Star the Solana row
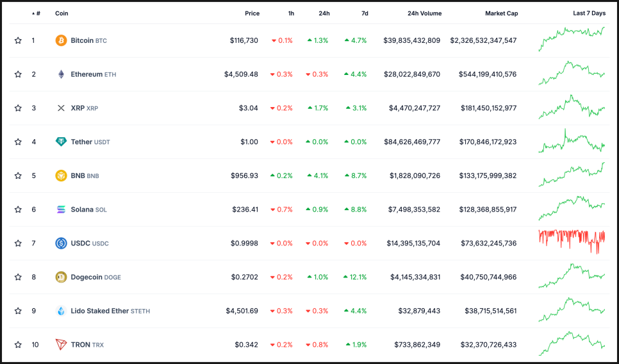Image resolution: width=619 pixels, height=364 pixels. pyautogui.click(x=18, y=210)
